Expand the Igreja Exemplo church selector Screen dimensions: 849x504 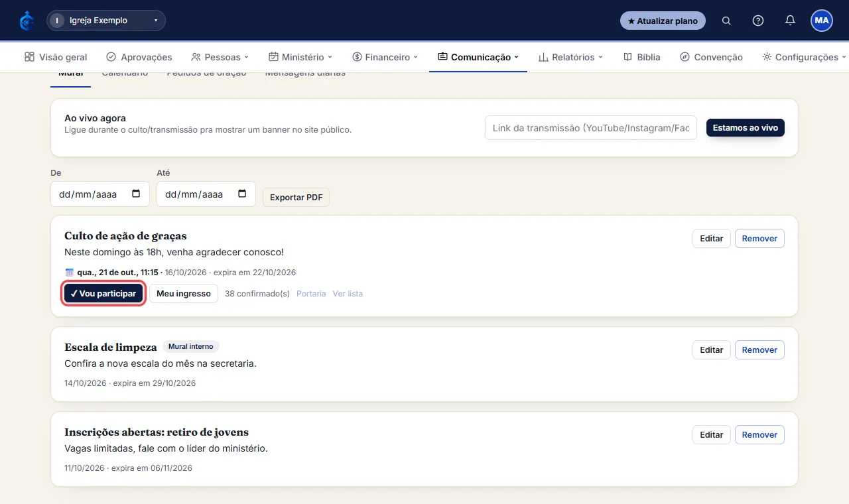click(106, 21)
